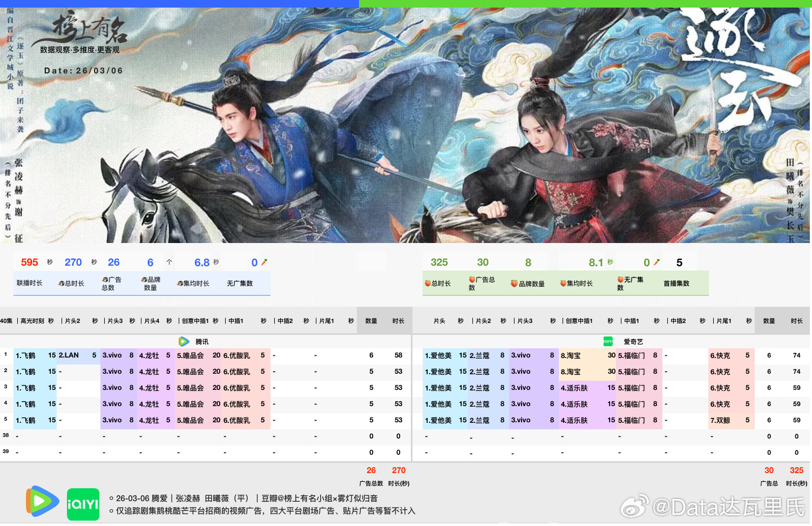
Task: Click the red 26 ad total below the Tencent table
Action: (371, 470)
